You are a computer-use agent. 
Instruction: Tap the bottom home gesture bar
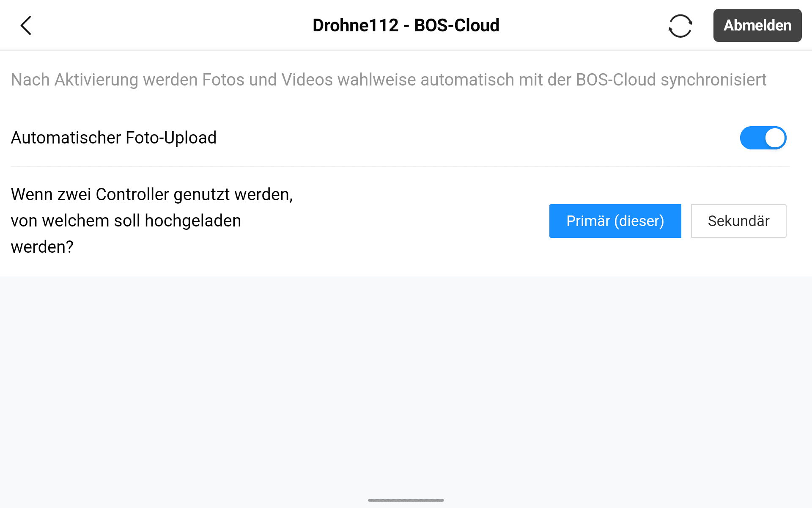click(x=406, y=500)
